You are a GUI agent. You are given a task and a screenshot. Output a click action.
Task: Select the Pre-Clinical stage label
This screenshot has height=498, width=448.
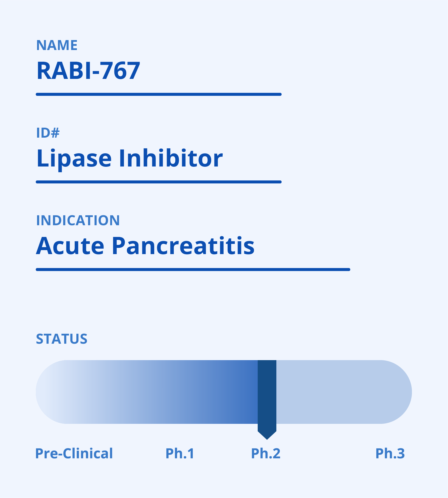click(x=74, y=453)
